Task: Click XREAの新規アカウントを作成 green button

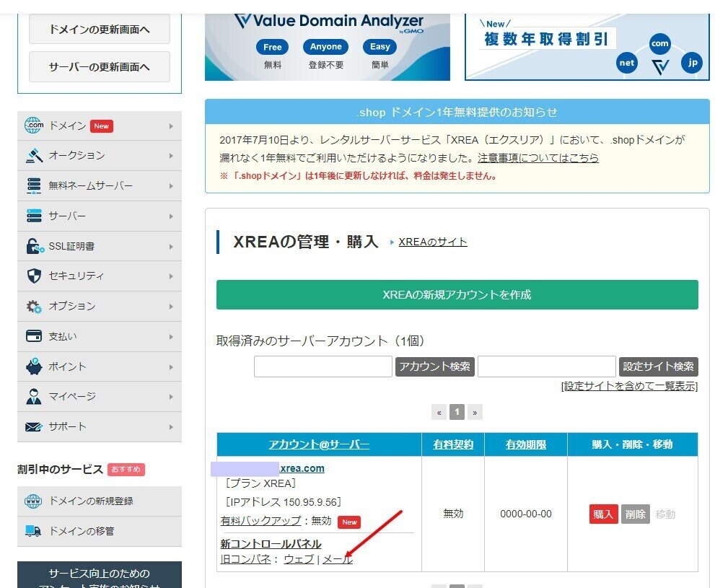Action: click(457, 294)
